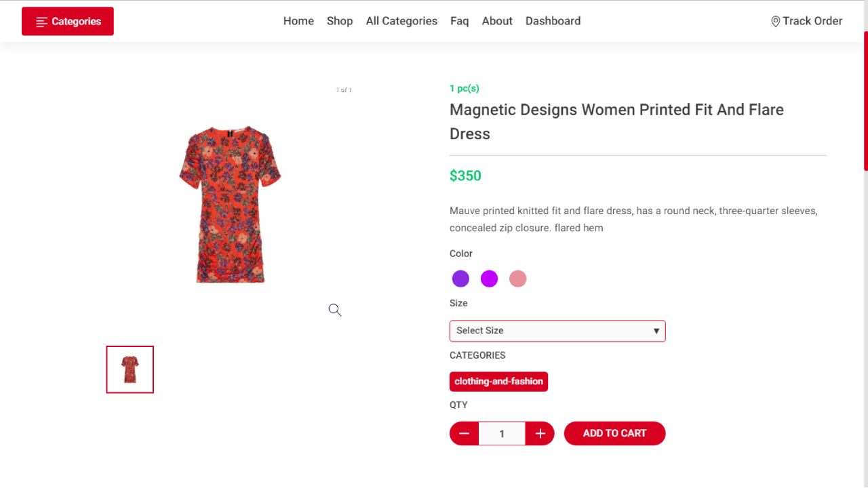Click the clothing-and-fashion category tag

click(x=498, y=382)
